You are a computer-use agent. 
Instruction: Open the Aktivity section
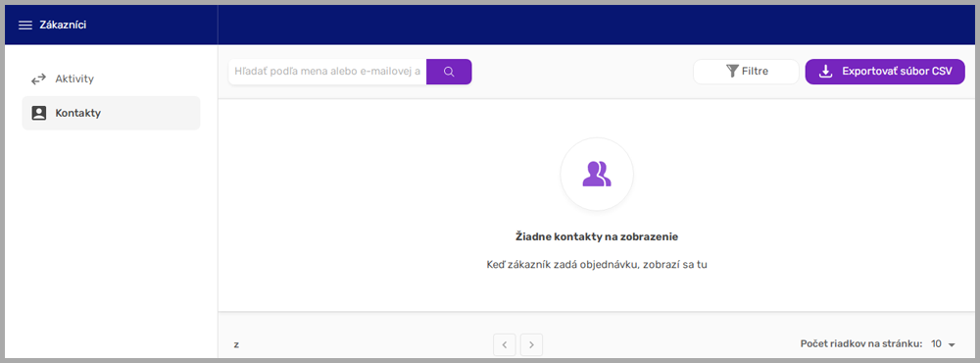[112, 78]
